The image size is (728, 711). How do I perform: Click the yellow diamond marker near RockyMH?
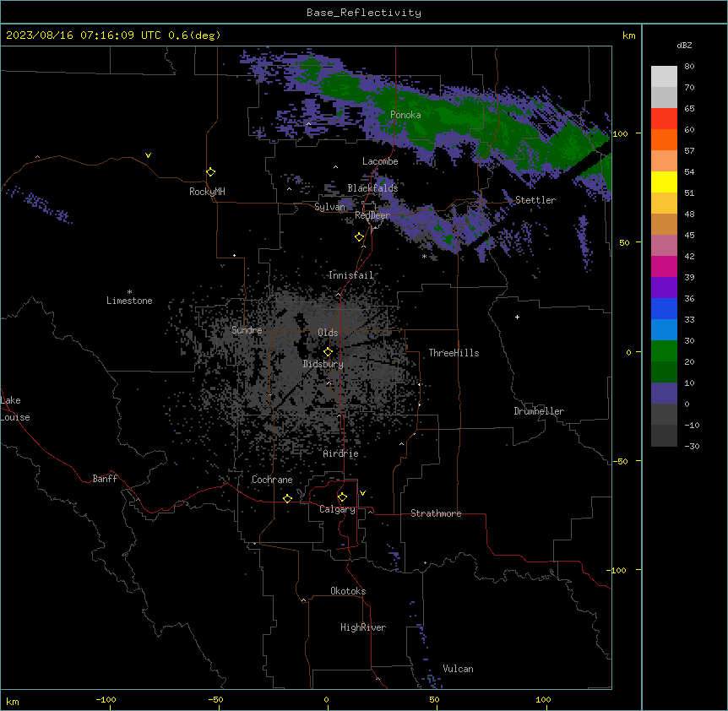pos(210,172)
